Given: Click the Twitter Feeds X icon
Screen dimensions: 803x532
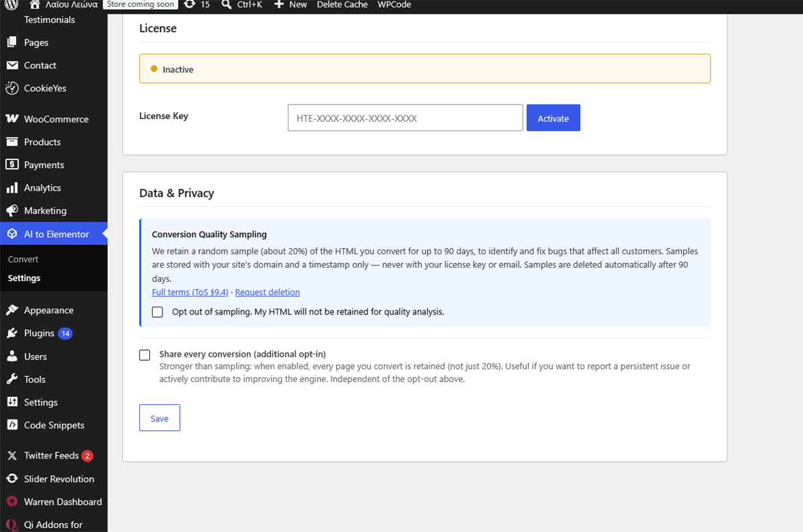Looking at the screenshot, I should (12, 456).
